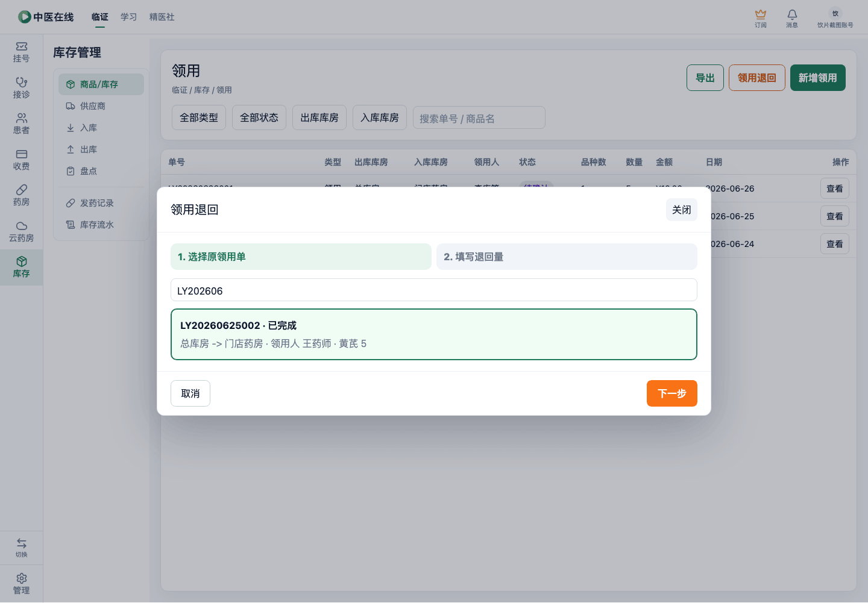Open 盘点 stocktaking menu item

point(101,171)
